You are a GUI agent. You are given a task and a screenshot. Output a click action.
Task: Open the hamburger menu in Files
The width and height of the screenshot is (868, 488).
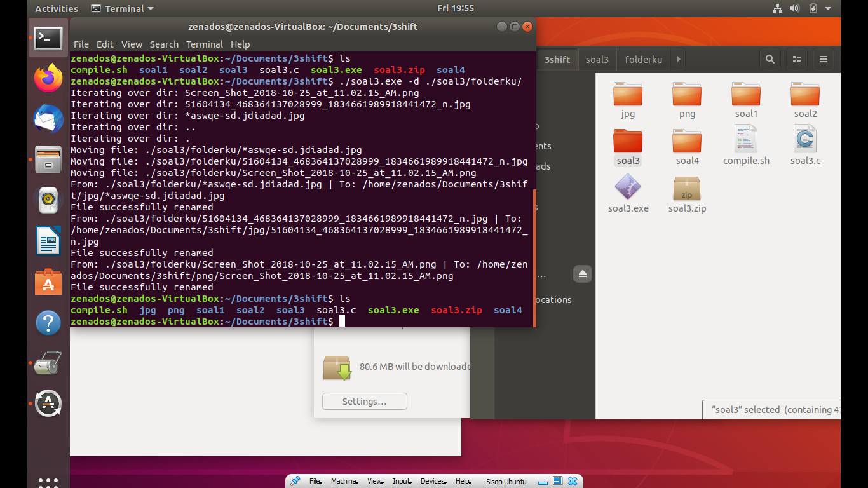point(823,58)
